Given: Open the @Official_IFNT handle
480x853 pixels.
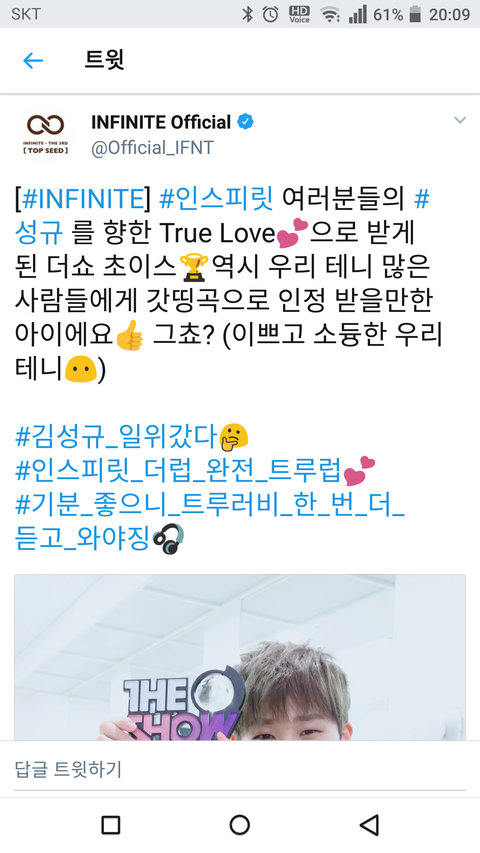Looking at the screenshot, I should click(x=152, y=147).
